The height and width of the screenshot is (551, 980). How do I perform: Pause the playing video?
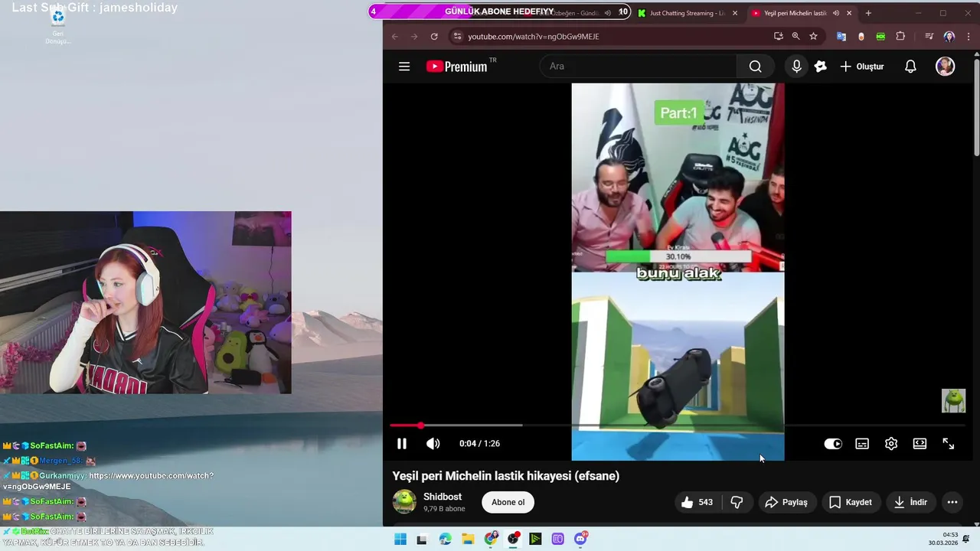[402, 444]
